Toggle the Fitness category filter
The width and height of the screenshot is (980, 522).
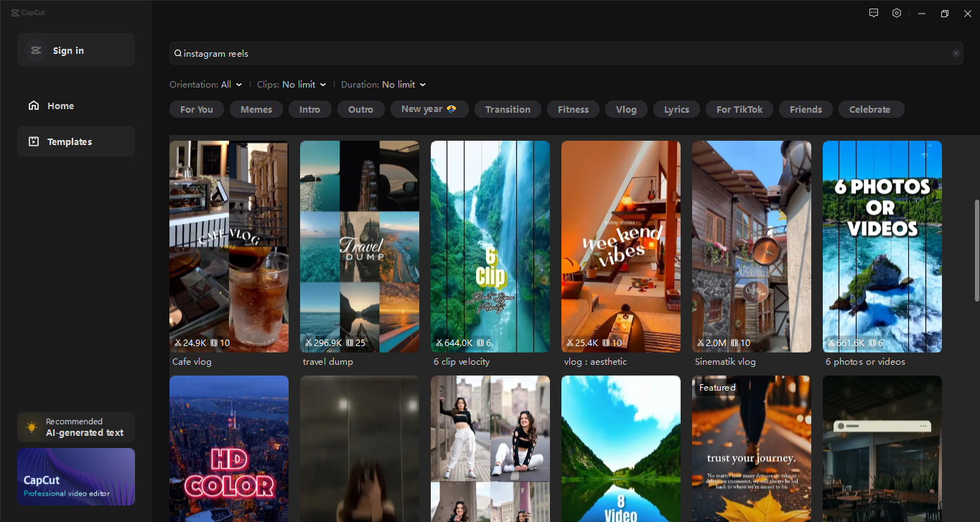(573, 109)
